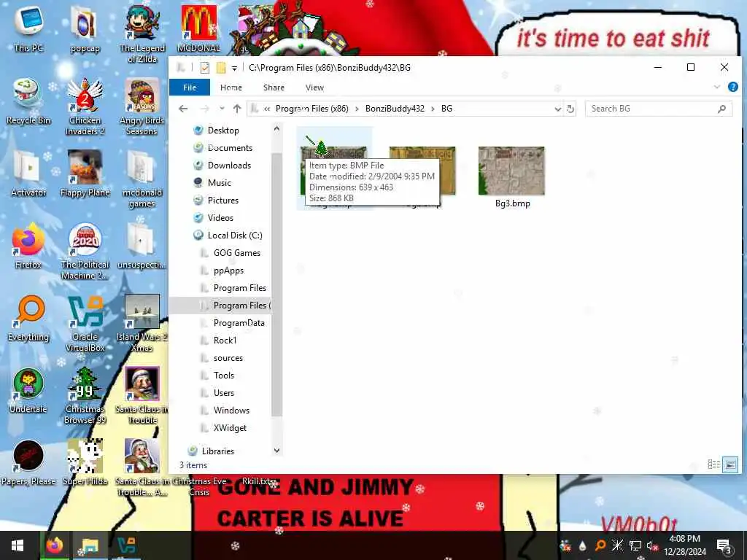Select ProgramData folder in tree
This screenshot has width=747, height=560.
[239, 323]
